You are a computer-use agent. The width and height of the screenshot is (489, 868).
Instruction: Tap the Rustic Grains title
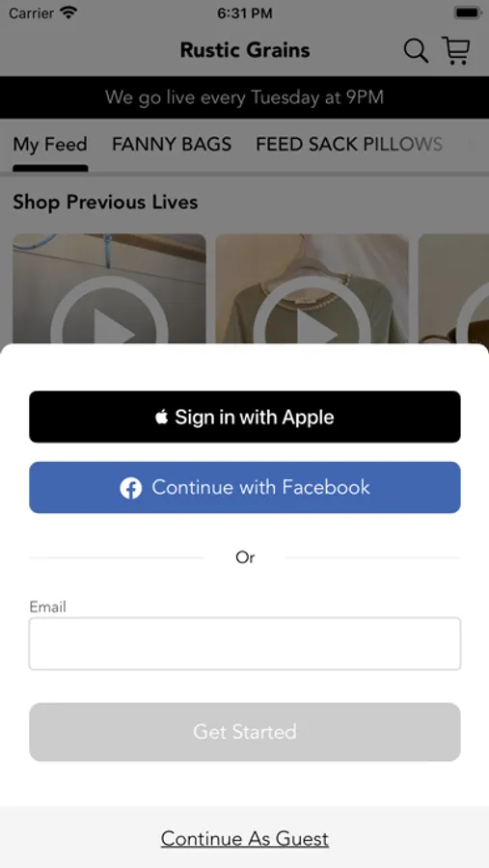click(245, 50)
